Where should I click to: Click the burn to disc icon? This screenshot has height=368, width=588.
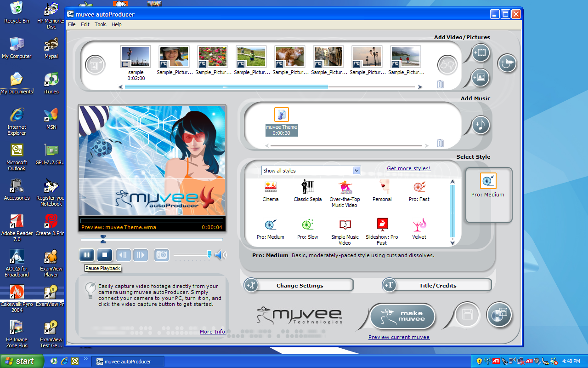click(499, 315)
